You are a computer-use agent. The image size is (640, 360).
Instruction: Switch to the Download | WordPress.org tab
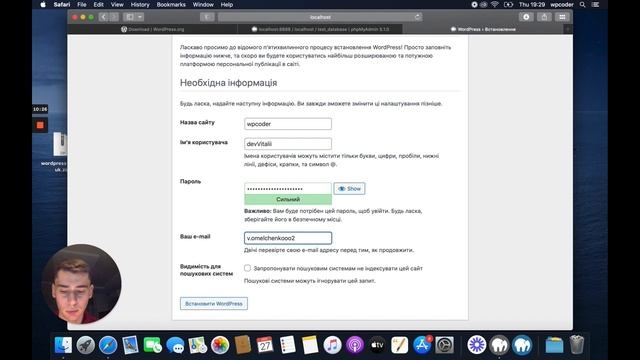[153, 29]
